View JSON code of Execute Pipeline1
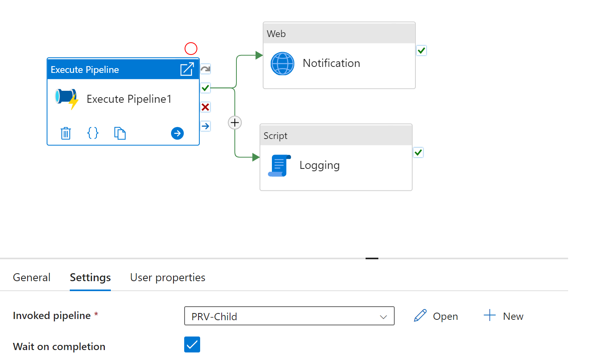The width and height of the screenshot is (600, 364). click(93, 133)
